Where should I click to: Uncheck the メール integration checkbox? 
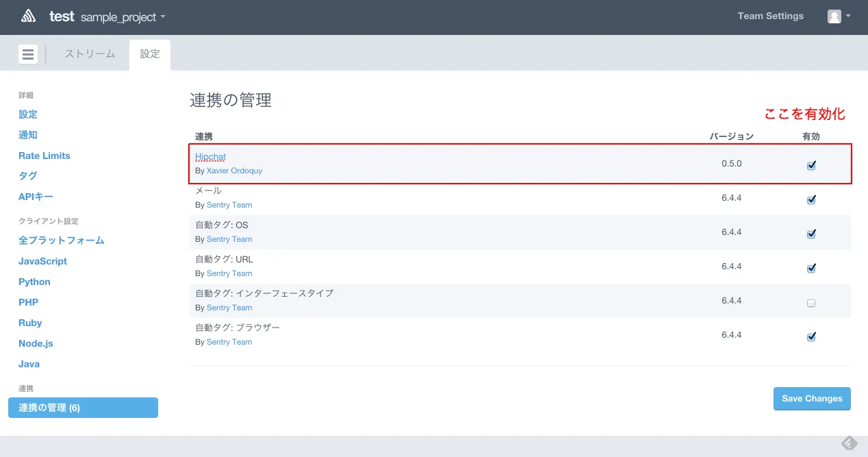(811, 199)
